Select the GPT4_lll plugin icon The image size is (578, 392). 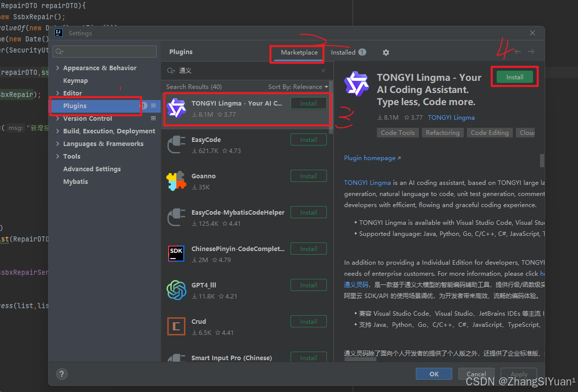coord(176,290)
